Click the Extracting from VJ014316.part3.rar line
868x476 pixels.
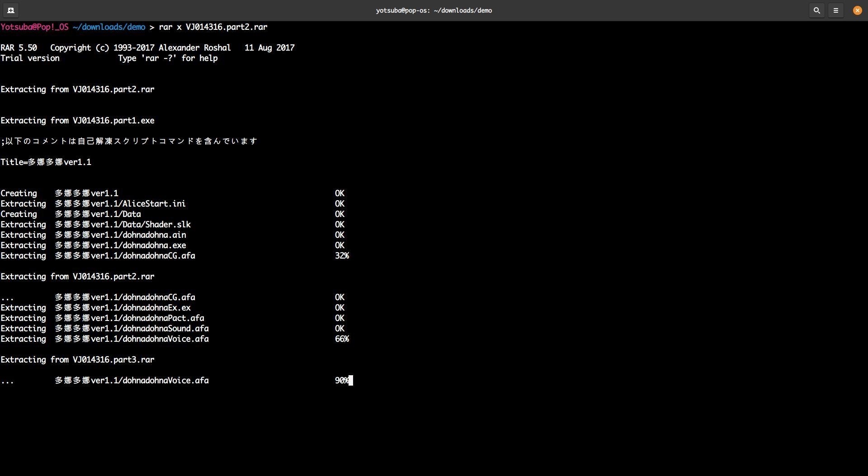(77, 360)
